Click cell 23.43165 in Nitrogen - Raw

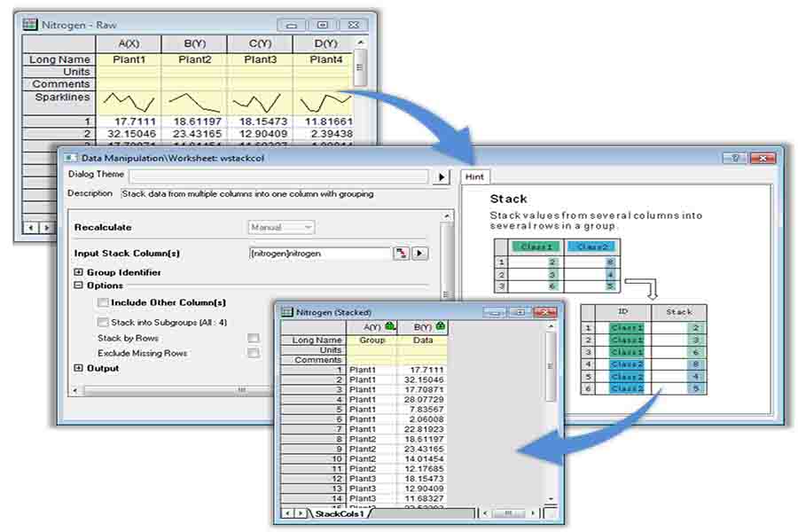194,133
